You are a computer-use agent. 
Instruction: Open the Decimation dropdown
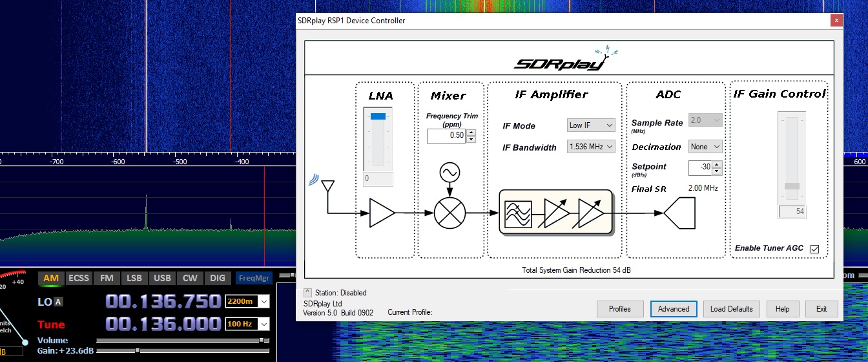click(705, 147)
